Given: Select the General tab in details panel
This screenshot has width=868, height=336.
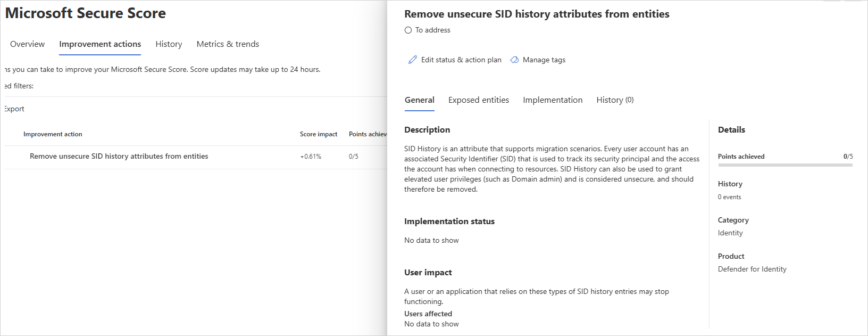Looking at the screenshot, I should 419,100.
